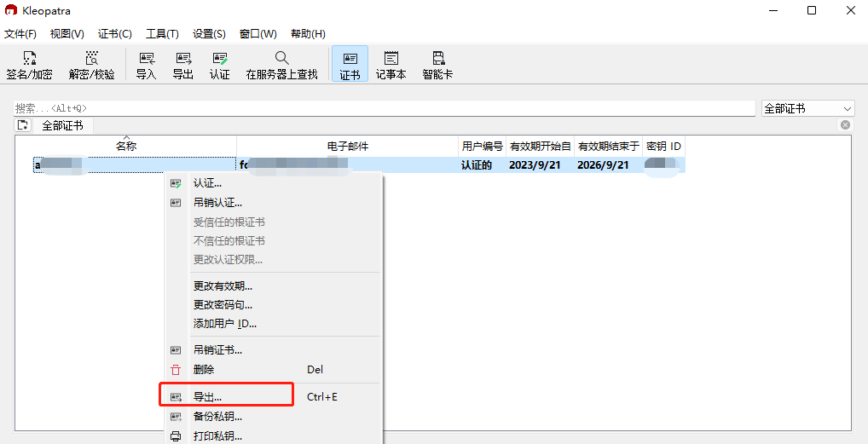Open the 窗口(W) menu
Screen dimensions: 868x444
coord(258,34)
